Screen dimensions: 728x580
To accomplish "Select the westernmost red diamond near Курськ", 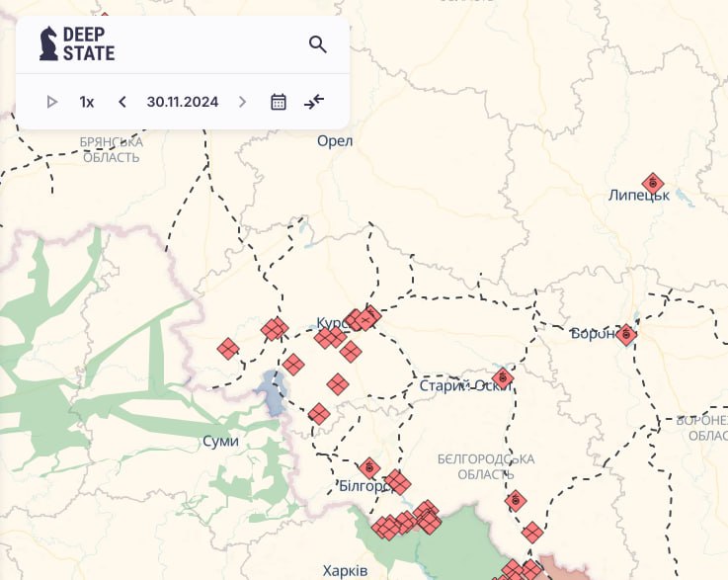I will pos(228,349).
